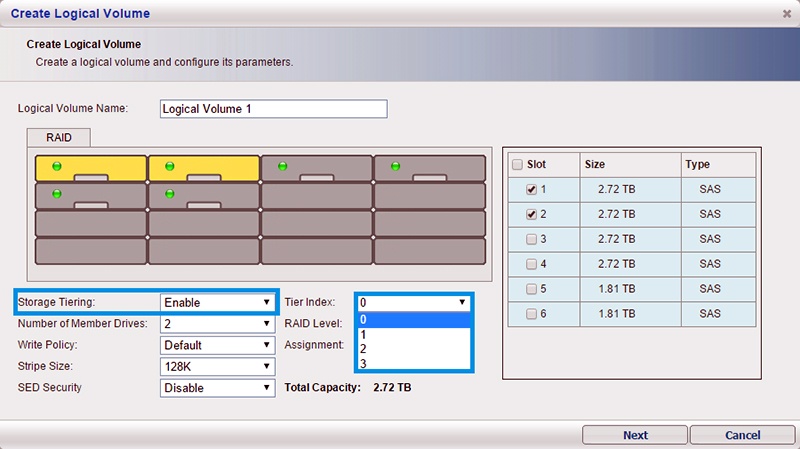
Task: Uncheck slot 1 drive checkbox
Action: 531,189
